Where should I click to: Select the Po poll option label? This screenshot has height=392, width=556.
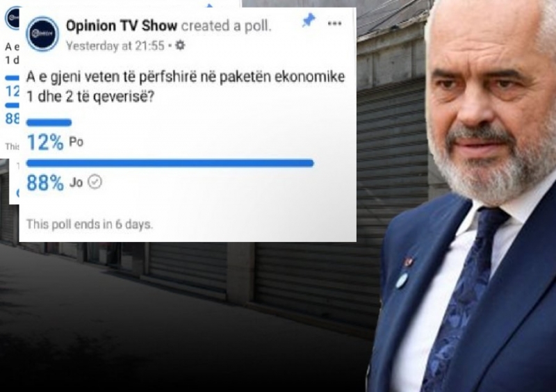pyautogui.click(x=76, y=142)
